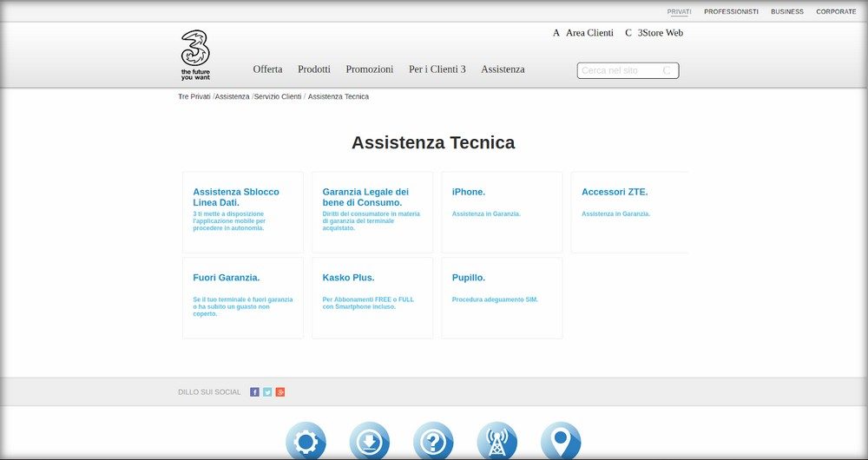Open the Assistenza navigation menu
Screen dimensions: 868x460
(x=503, y=69)
